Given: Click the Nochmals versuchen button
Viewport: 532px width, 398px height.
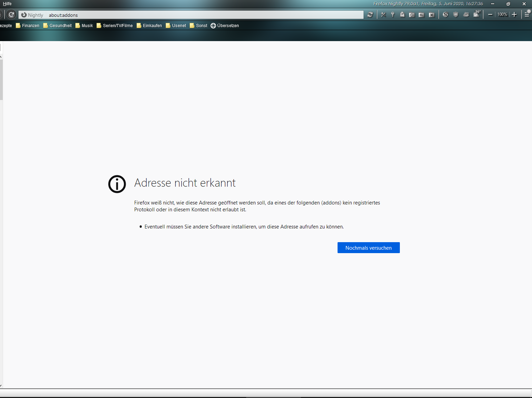Looking at the screenshot, I should click(369, 248).
